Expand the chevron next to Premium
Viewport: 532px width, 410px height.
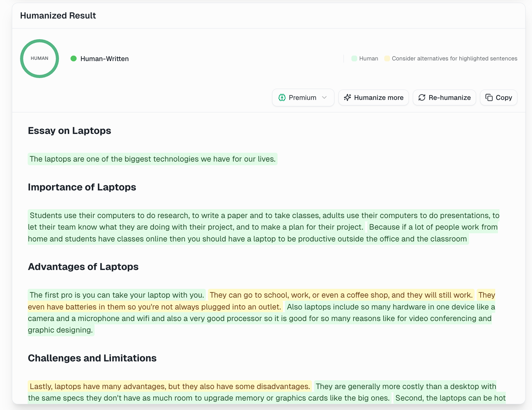[324, 97]
